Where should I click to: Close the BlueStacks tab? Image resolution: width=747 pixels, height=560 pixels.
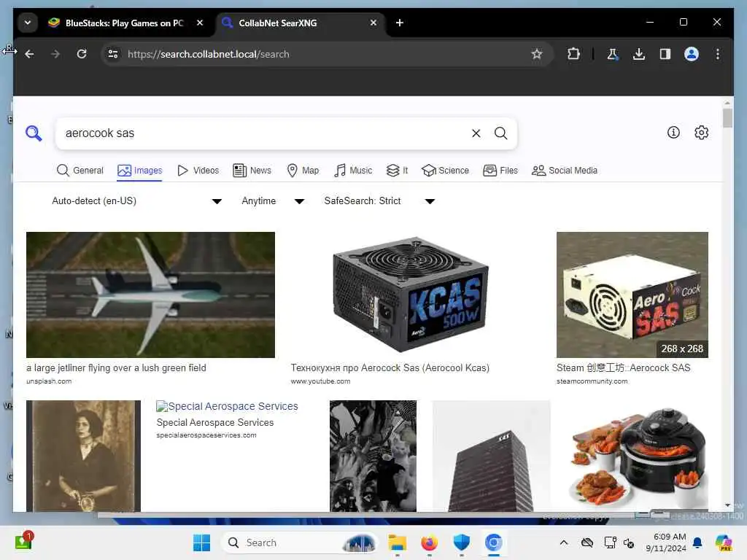pos(200,23)
